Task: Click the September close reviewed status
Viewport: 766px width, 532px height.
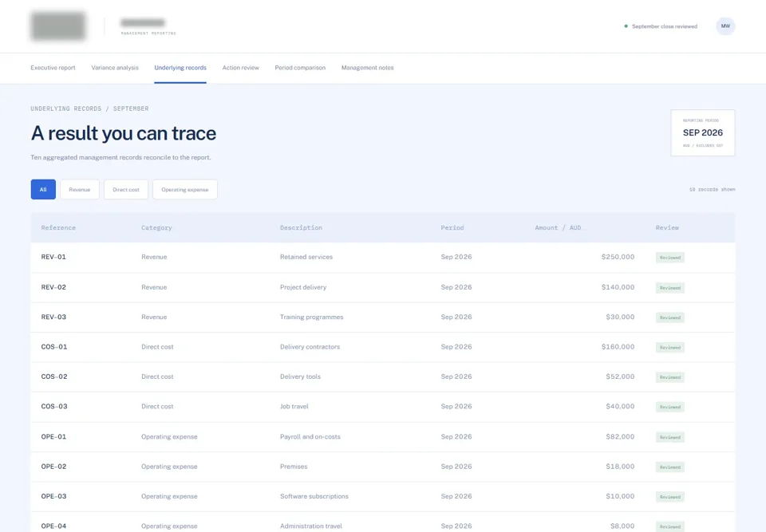Action: 661,26
